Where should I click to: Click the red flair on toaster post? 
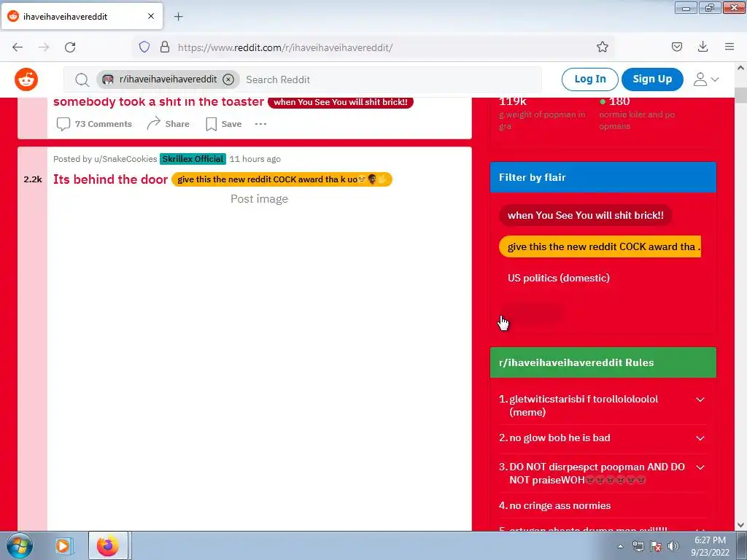(340, 102)
